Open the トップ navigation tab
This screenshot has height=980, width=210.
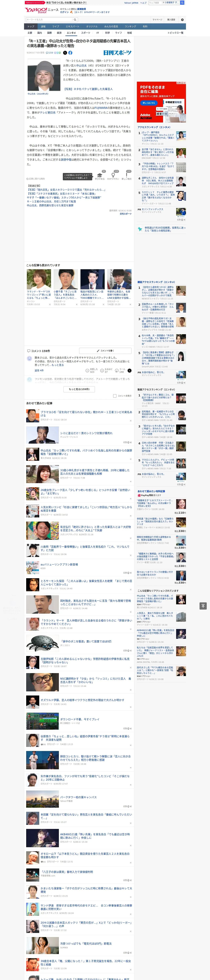tap(31, 26)
